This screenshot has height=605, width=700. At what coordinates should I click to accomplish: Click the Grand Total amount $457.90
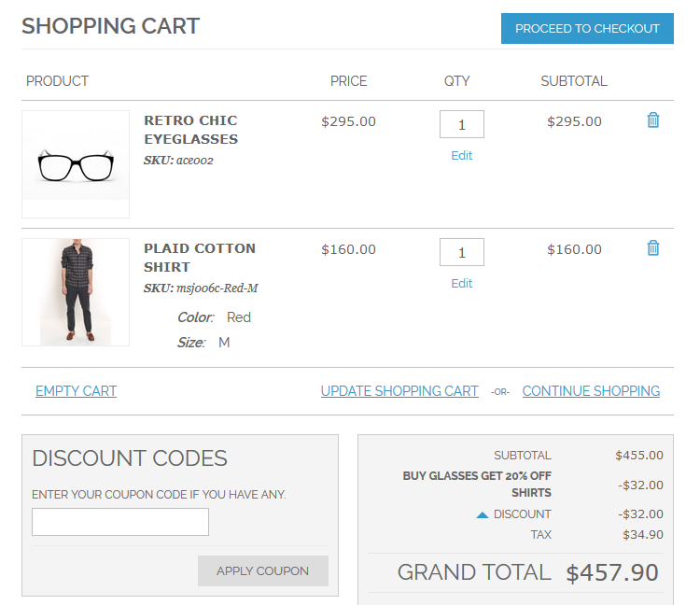[612, 572]
